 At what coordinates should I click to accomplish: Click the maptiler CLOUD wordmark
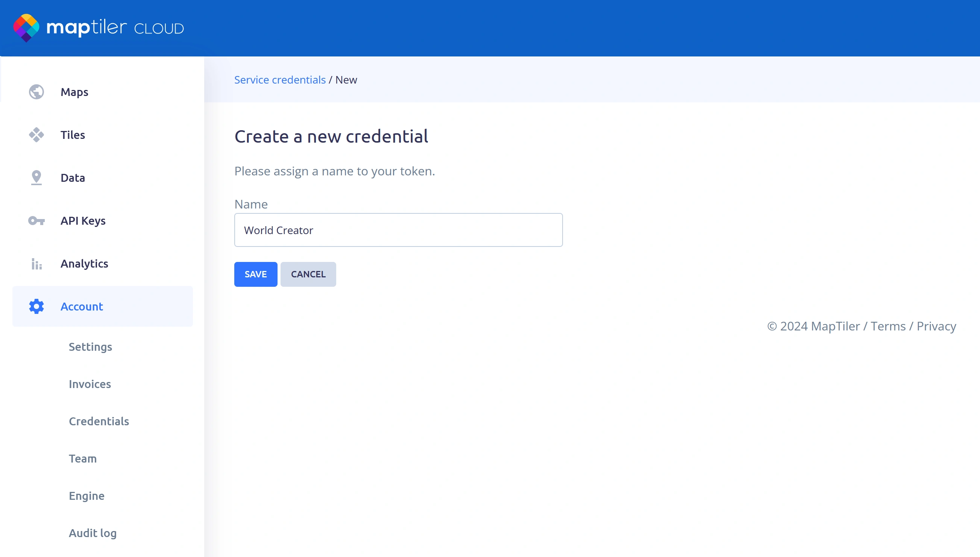(x=115, y=28)
